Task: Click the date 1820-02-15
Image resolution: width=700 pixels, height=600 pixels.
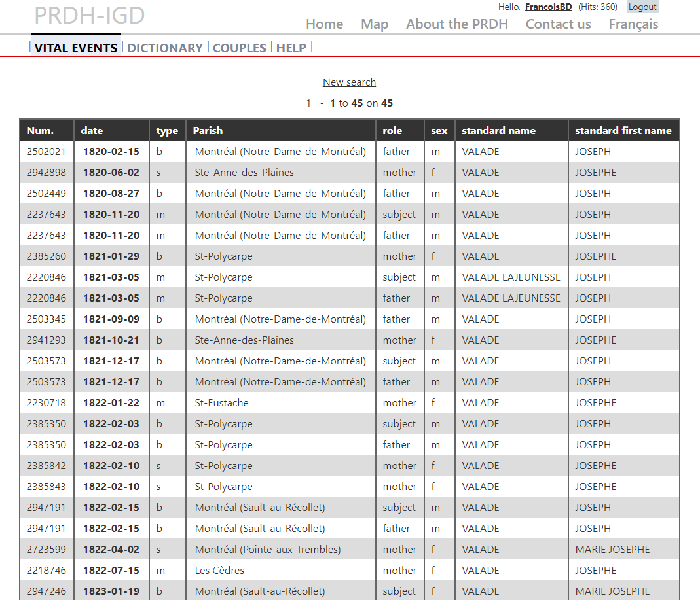Action: click(x=111, y=152)
